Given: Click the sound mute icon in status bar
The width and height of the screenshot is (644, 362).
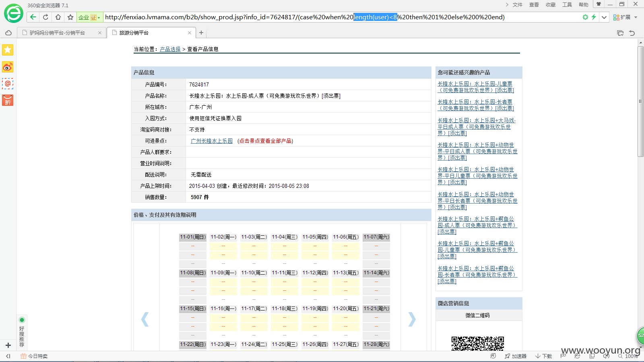Looking at the screenshot, I should [x=607, y=356].
